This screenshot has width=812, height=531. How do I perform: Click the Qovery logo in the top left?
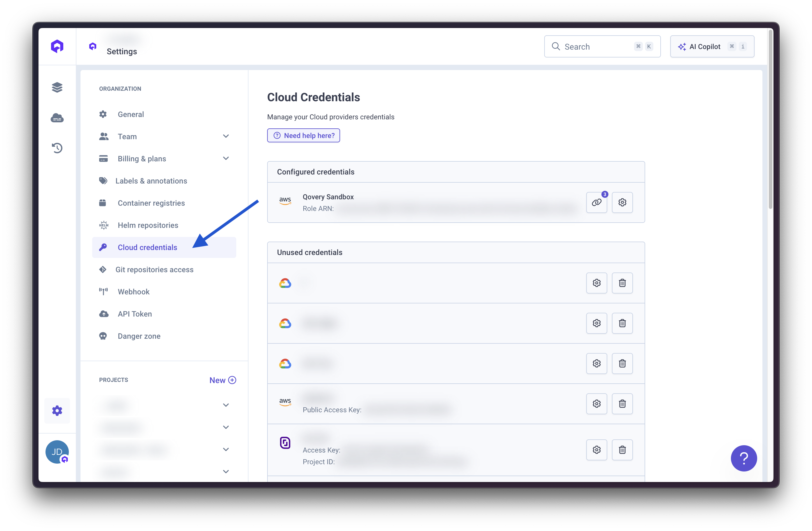click(57, 46)
